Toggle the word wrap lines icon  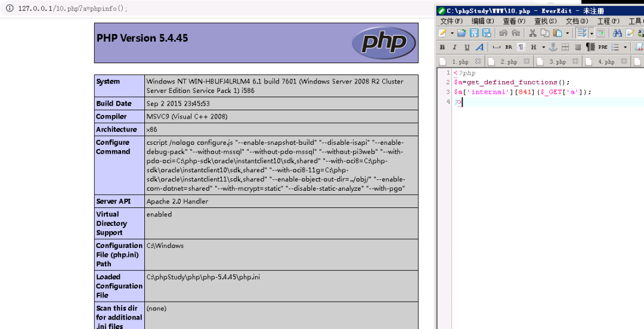[x=581, y=33]
